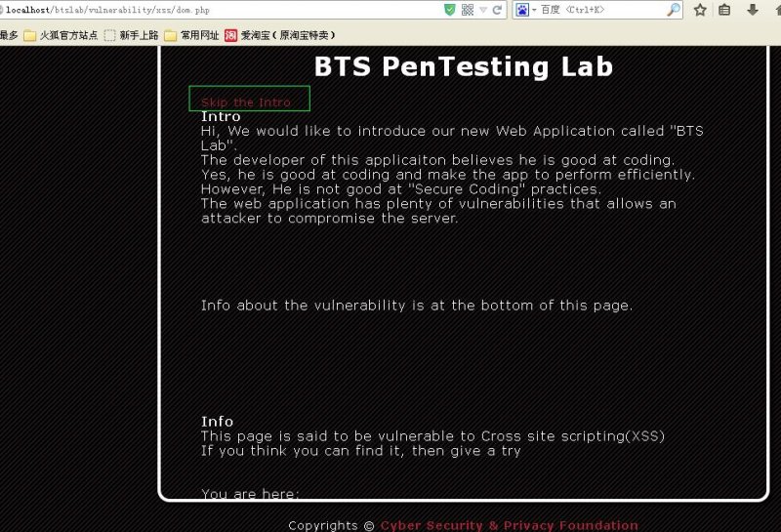Open the 爱淘宝(原淘宝特卖) bookmark
Image resolution: width=781 pixels, height=532 pixels.
(280, 35)
